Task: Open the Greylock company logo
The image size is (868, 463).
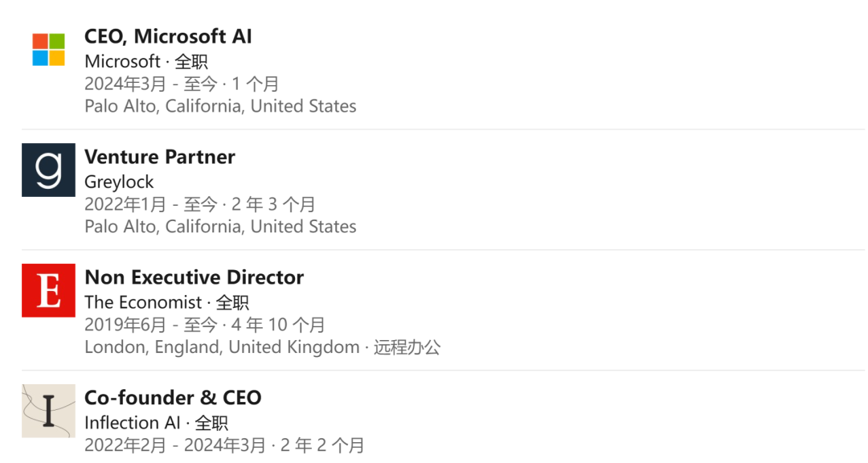Action: point(49,170)
